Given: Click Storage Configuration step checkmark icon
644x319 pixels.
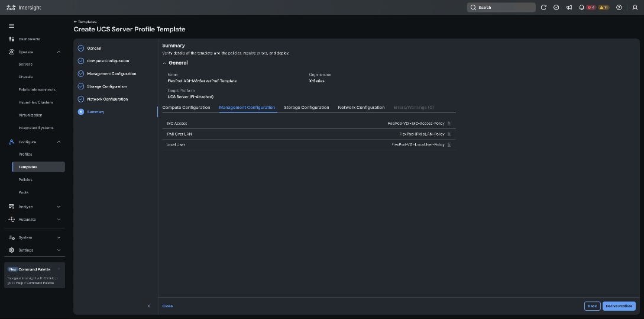Looking at the screenshot, I should [81, 86].
